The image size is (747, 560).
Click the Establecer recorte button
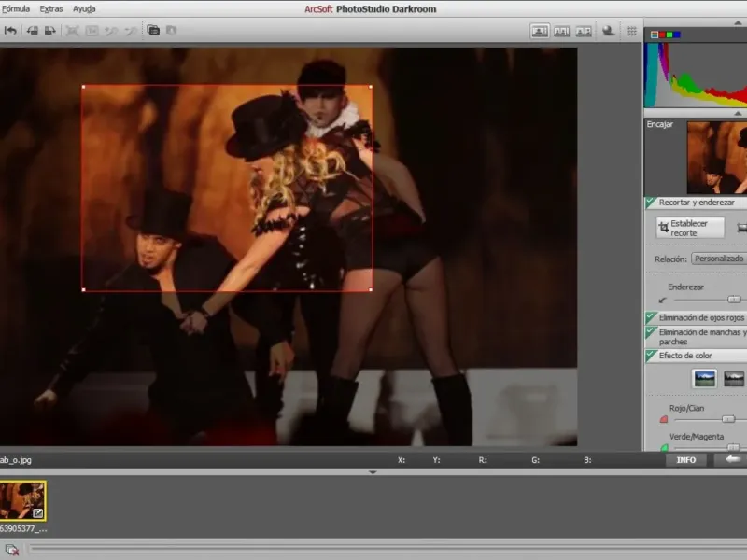(690, 228)
